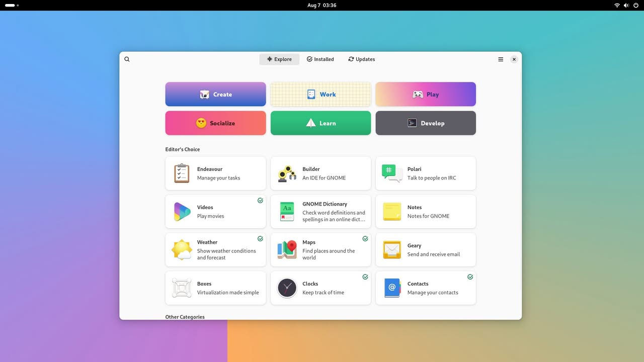Click the yellow Notes sticky icon
Image resolution: width=644 pixels, height=362 pixels.
(392, 212)
